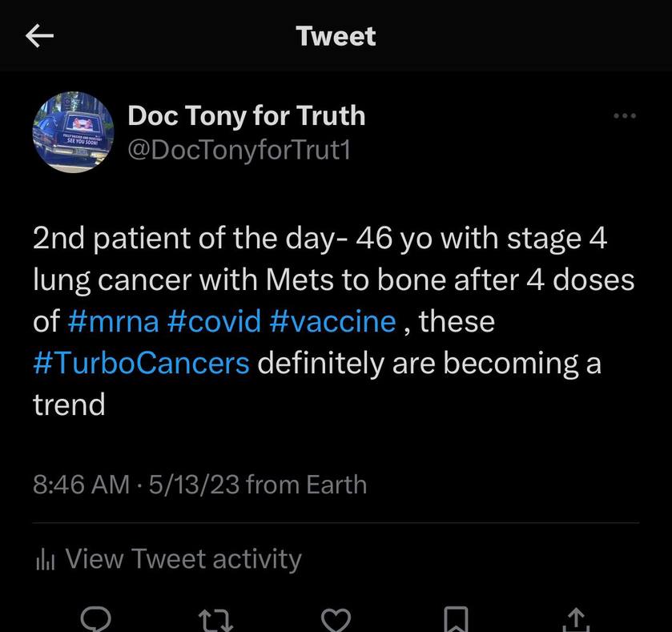Viewport: 672px width, 632px height.
Task: Tap the from Earth location label
Action: point(307,485)
